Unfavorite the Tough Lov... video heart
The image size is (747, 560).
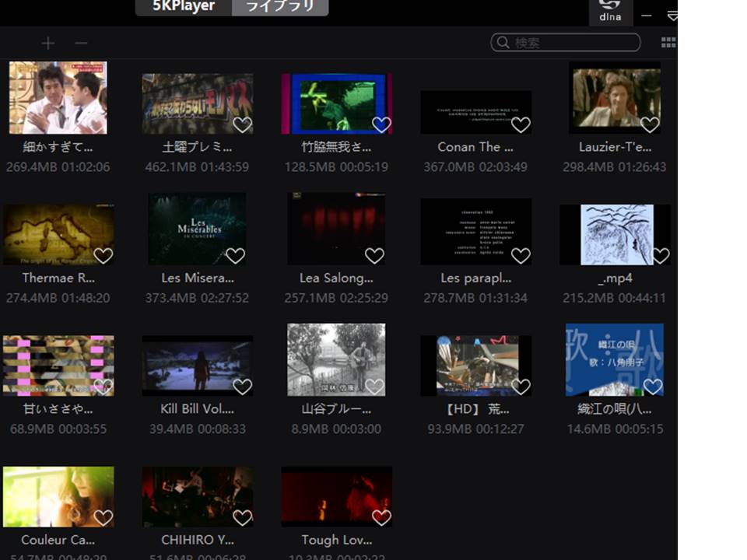point(381,518)
